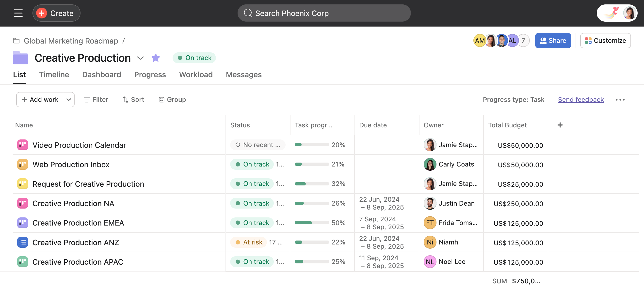The height and width of the screenshot is (303, 644).
Task: Click the plus icon to add column
Action: [x=560, y=125]
